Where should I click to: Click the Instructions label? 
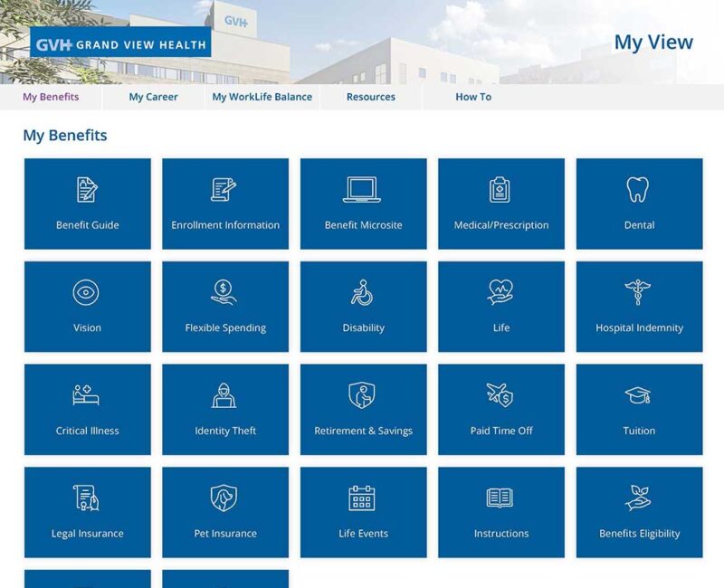501,534
